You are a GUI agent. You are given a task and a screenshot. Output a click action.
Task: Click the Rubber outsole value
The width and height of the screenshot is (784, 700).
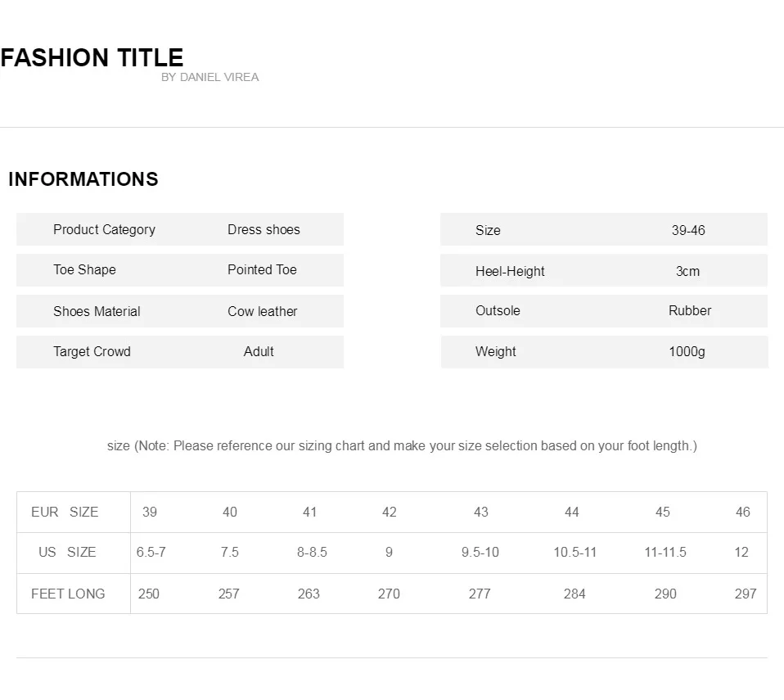point(690,311)
